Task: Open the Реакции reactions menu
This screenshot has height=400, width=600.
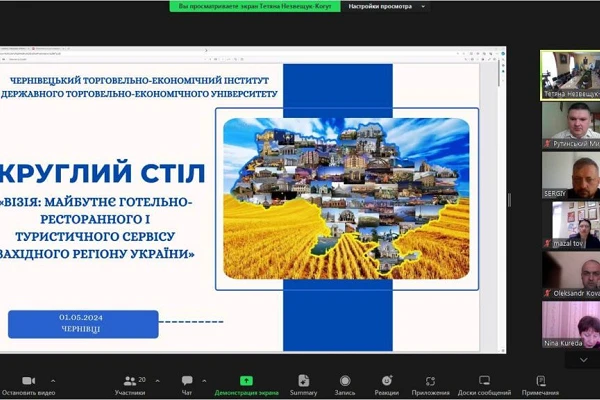Action: click(386, 381)
